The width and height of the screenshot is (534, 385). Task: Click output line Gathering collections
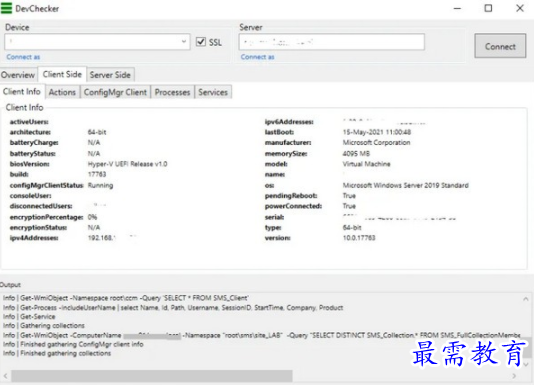44,326
